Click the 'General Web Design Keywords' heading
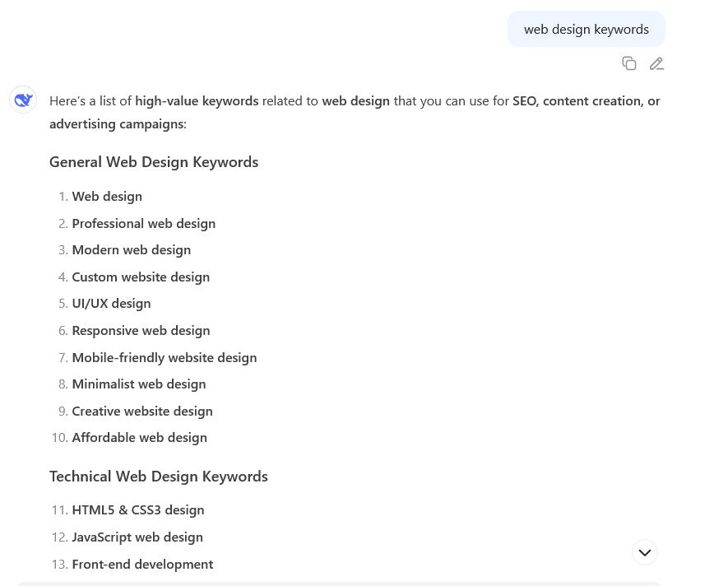728x586 pixels. pyautogui.click(x=154, y=161)
